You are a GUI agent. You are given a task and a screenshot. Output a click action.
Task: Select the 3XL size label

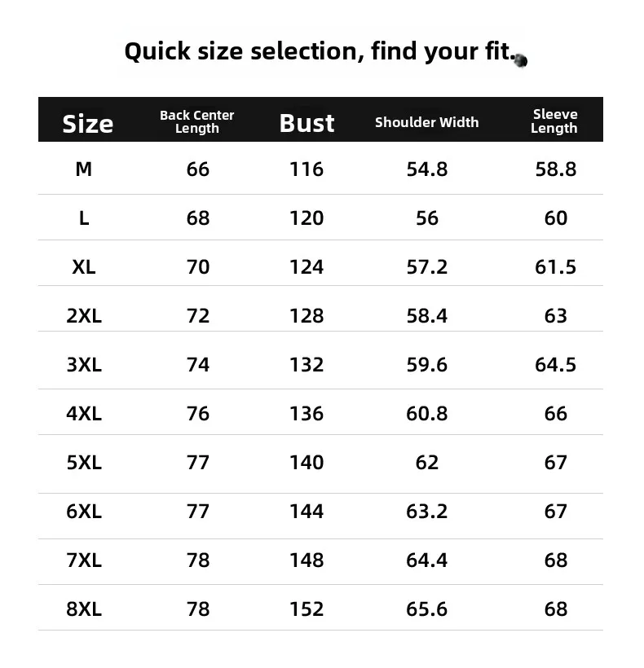pos(84,365)
